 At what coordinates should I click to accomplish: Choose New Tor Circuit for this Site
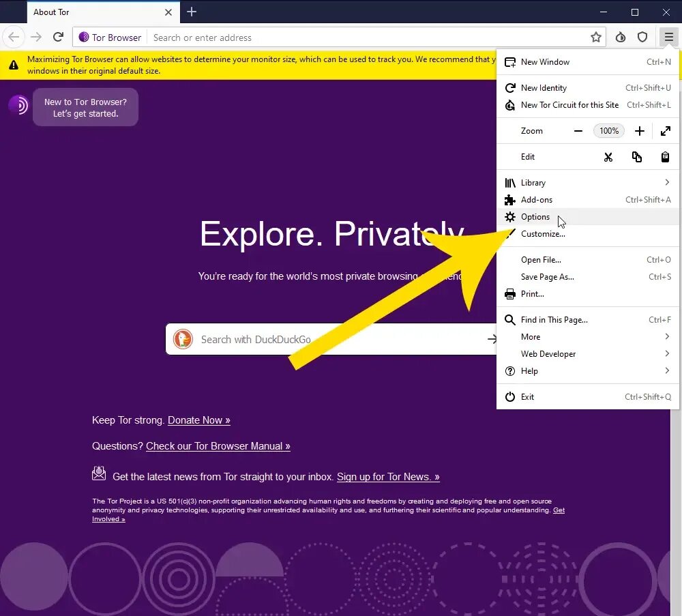point(588,105)
